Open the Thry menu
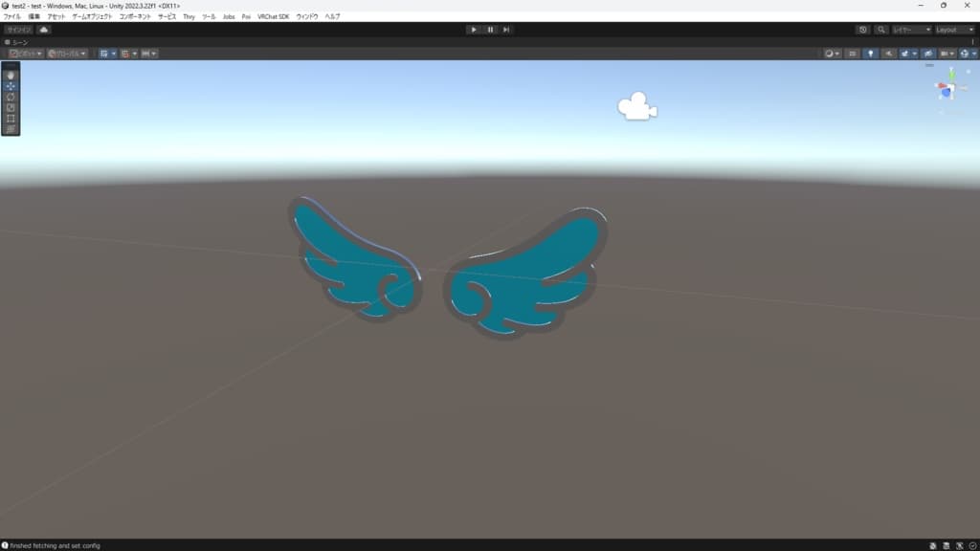The image size is (980, 551). click(x=189, y=17)
